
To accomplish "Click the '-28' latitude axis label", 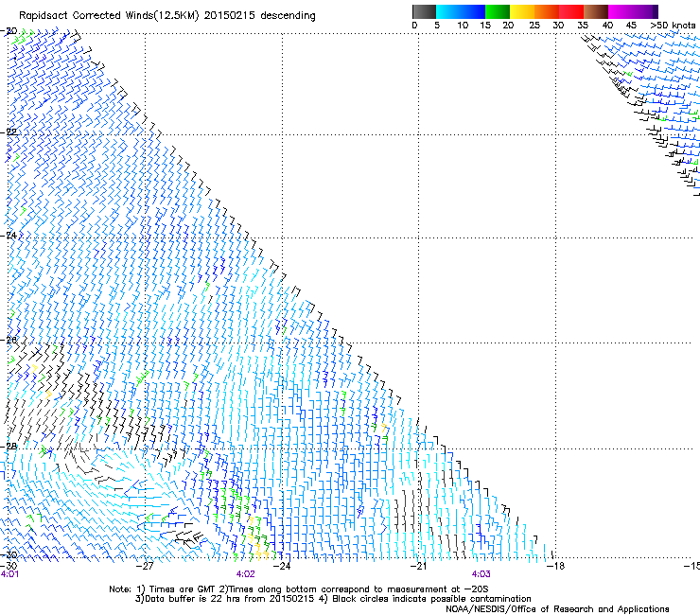I will 9,447.
